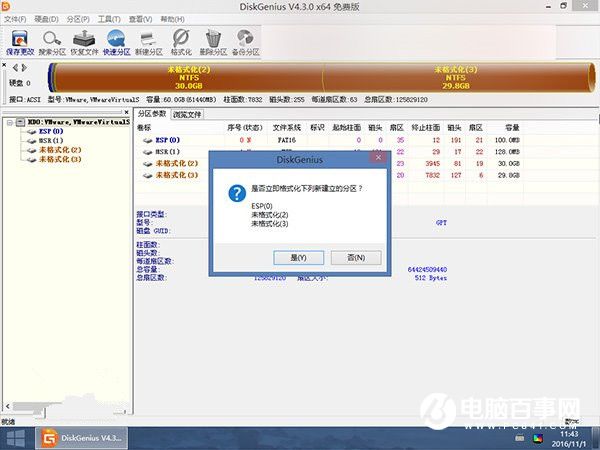Image resolution: width=600 pixels, height=450 pixels.
Task: Click the 文件系统 column header
Action: (x=287, y=128)
